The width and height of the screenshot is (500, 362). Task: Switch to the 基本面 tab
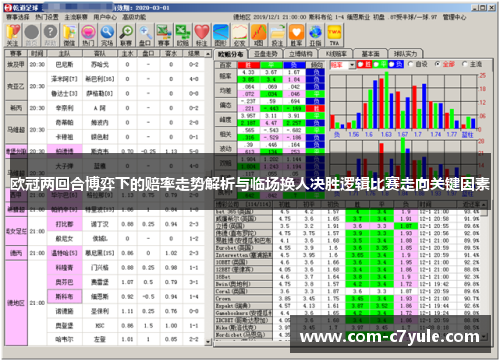click(370, 54)
